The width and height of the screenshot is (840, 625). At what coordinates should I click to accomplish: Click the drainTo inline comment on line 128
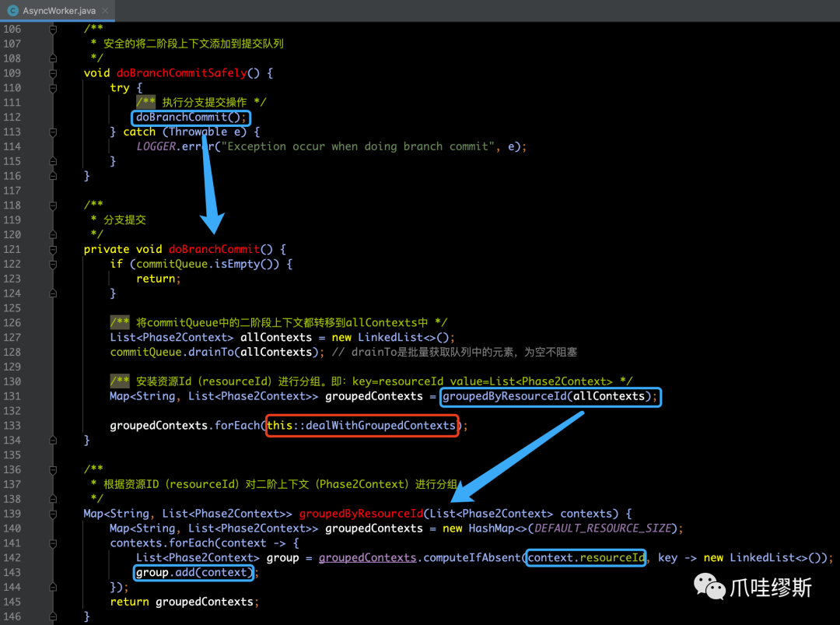tap(454, 352)
